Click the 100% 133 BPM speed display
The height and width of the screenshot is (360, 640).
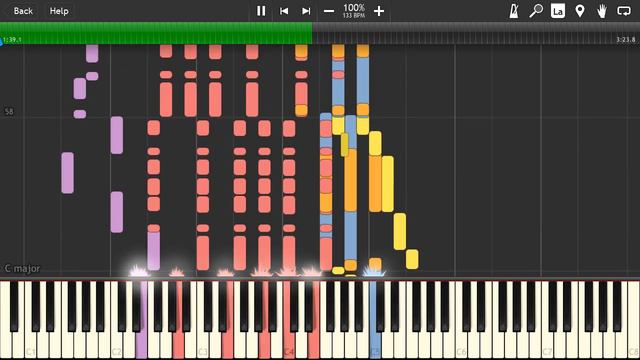click(x=353, y=11)
